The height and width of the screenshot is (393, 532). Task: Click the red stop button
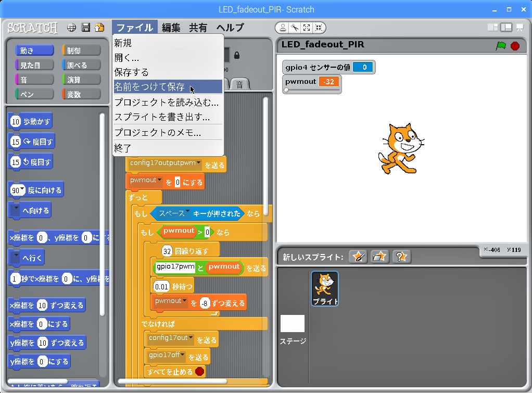click(515, 46)
